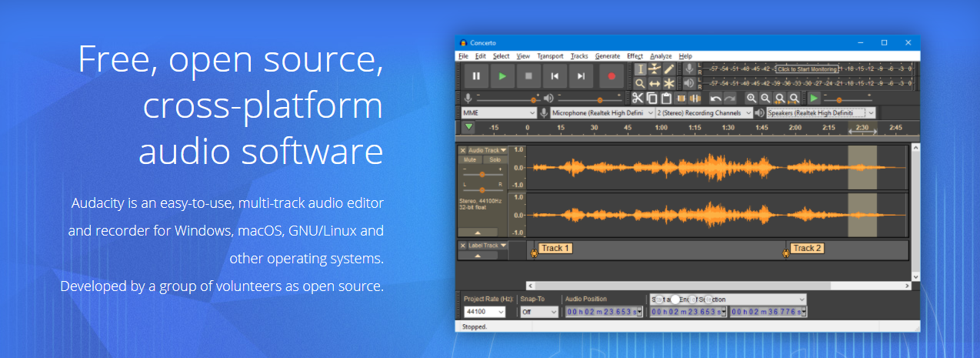Select the Time Shift tool

655,83
